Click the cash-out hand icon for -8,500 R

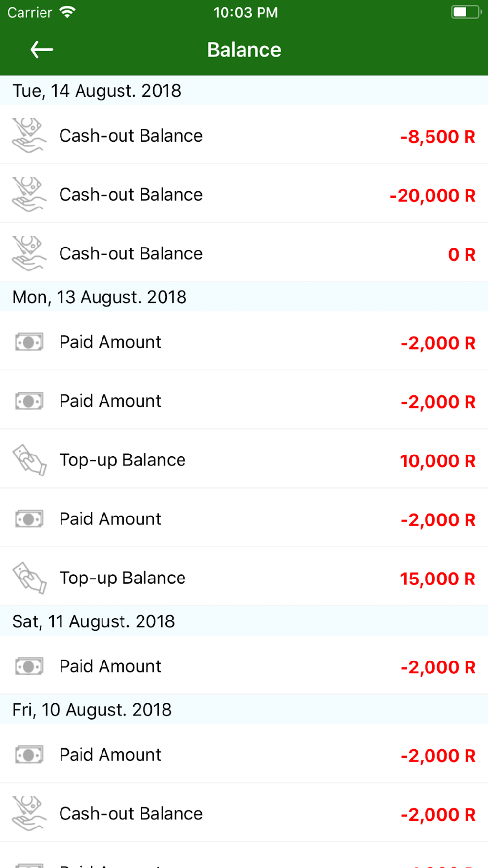29,135
